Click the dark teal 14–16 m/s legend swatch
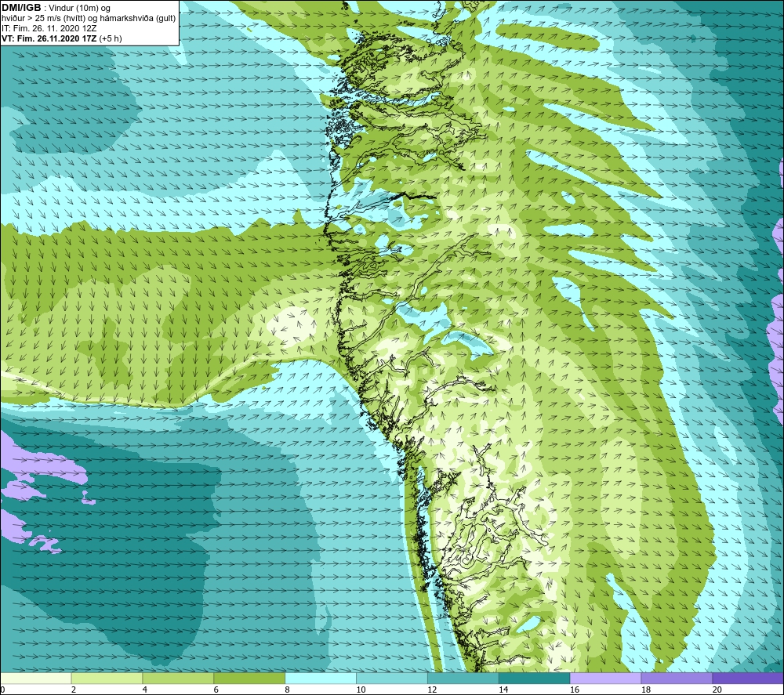Screen dimensions: 784x695 534,679
